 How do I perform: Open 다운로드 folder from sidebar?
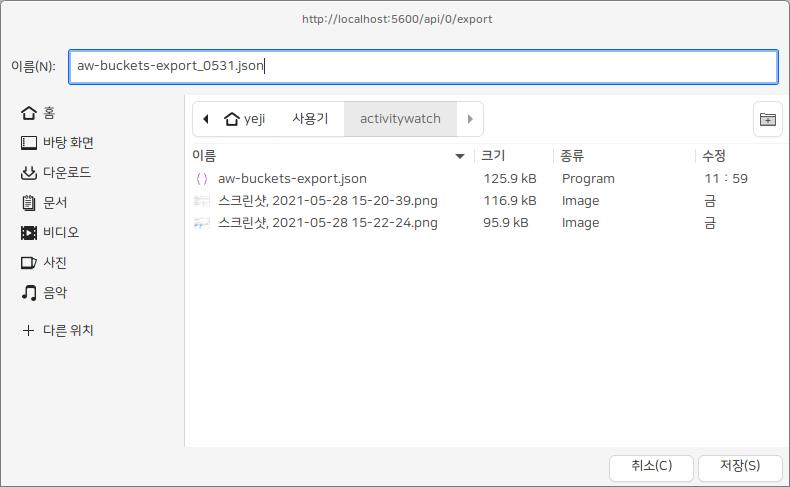(56, 173)
